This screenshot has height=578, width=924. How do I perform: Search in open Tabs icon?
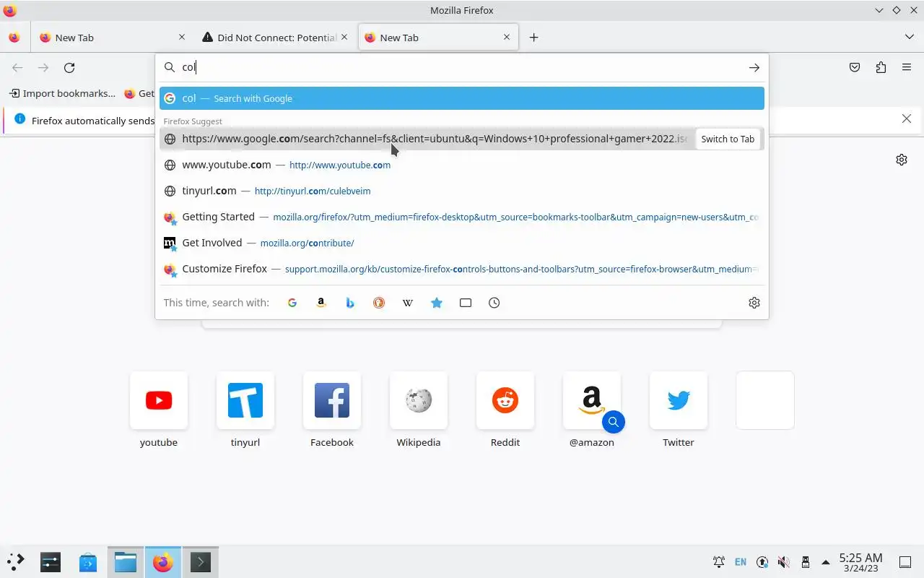[466, 303]
